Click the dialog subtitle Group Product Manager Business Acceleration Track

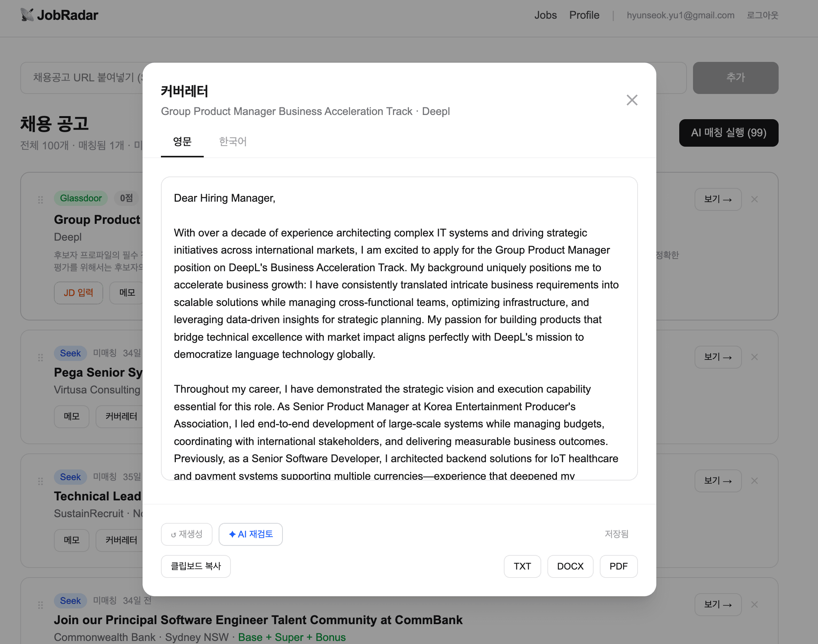point(287,112)
